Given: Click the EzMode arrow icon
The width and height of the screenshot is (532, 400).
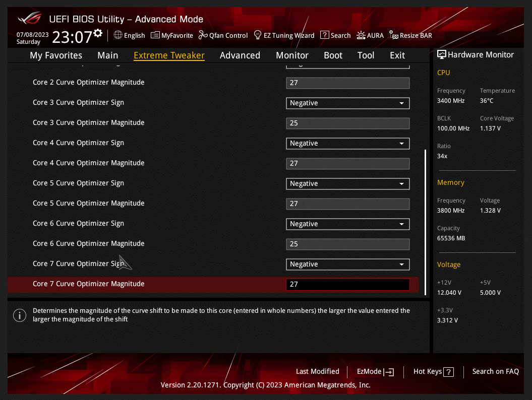Looking at the screenshot, I should click(389, 372).
